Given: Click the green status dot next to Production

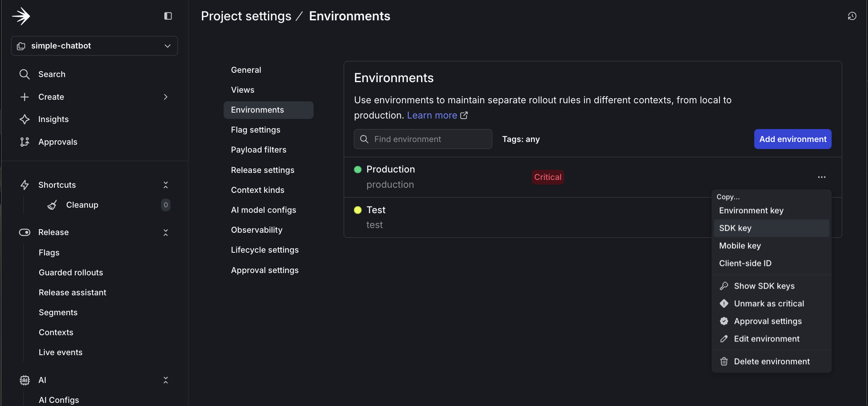Looking at the screenshot, I should tap(357, 169).
